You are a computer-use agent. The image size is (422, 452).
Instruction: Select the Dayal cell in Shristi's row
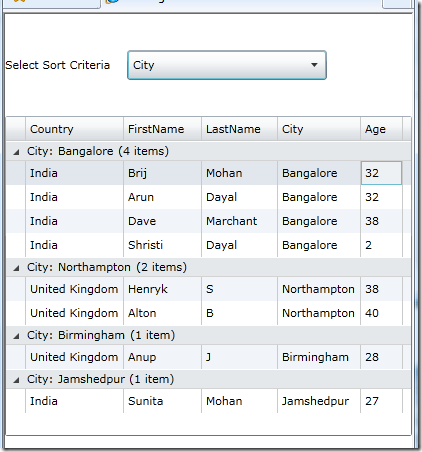coord(239,245)
